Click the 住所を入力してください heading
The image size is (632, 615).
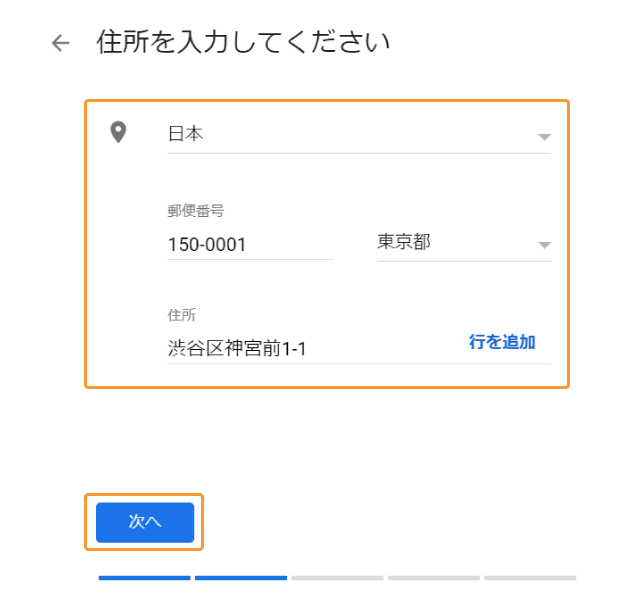(243, 42)
